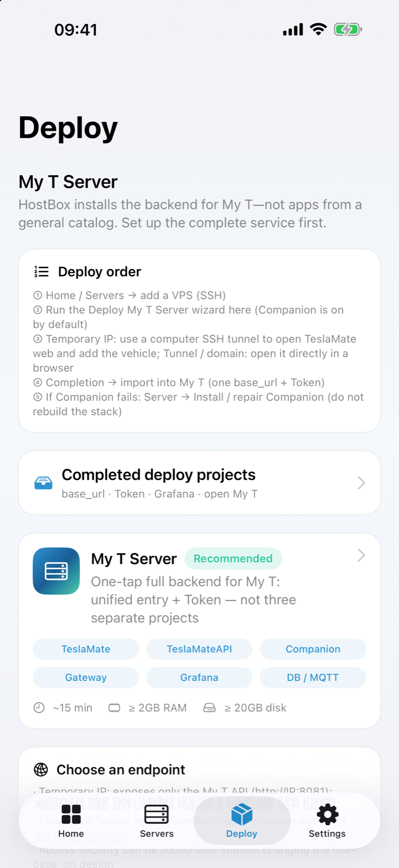Tap the numbered list icon beside Deploy order
The width and height of the screenshot is (399, 868).
tap(41, 272)
